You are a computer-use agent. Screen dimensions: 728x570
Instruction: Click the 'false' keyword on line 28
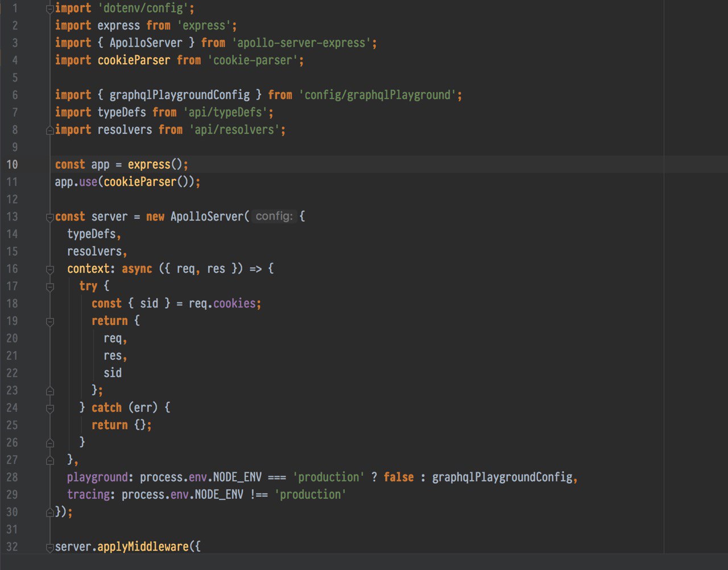[x=399, y=477]
